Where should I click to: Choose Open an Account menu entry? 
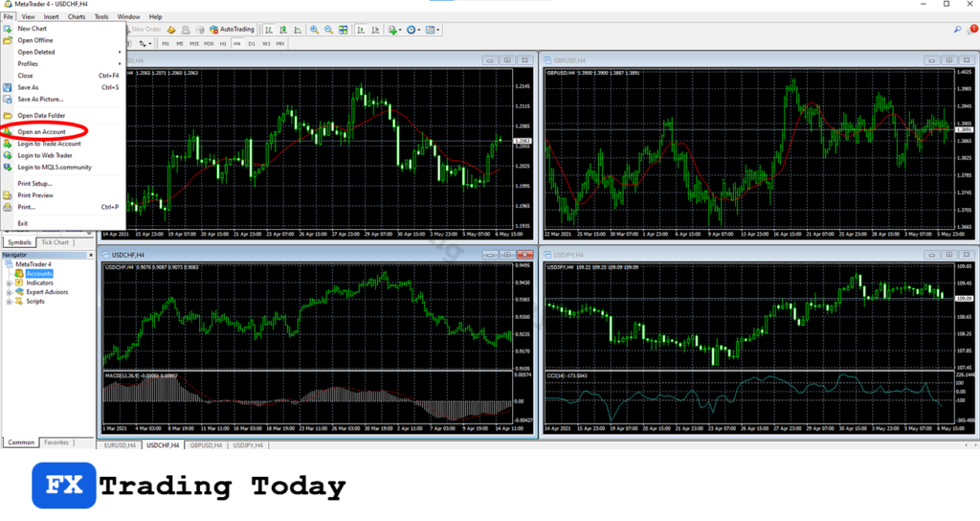(x=62, y=132)
